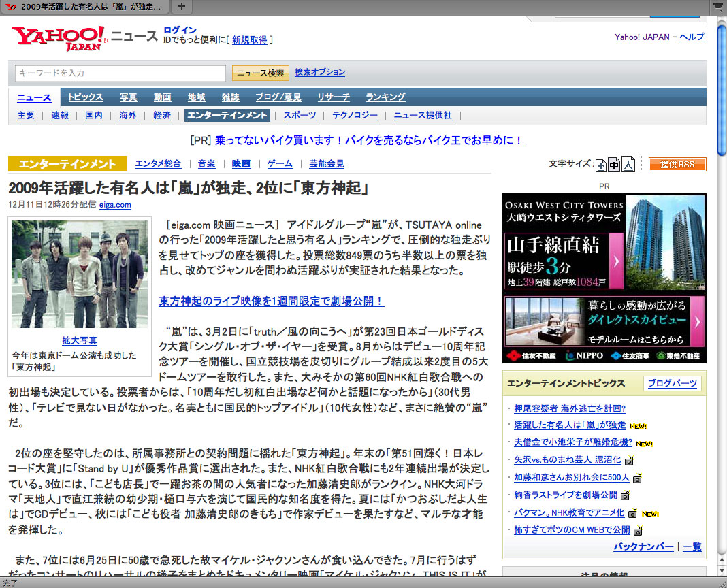Click camera icon beside 絢香ラストライブ
Viewport: 727px width, 588px height.
tap(625, 496)
